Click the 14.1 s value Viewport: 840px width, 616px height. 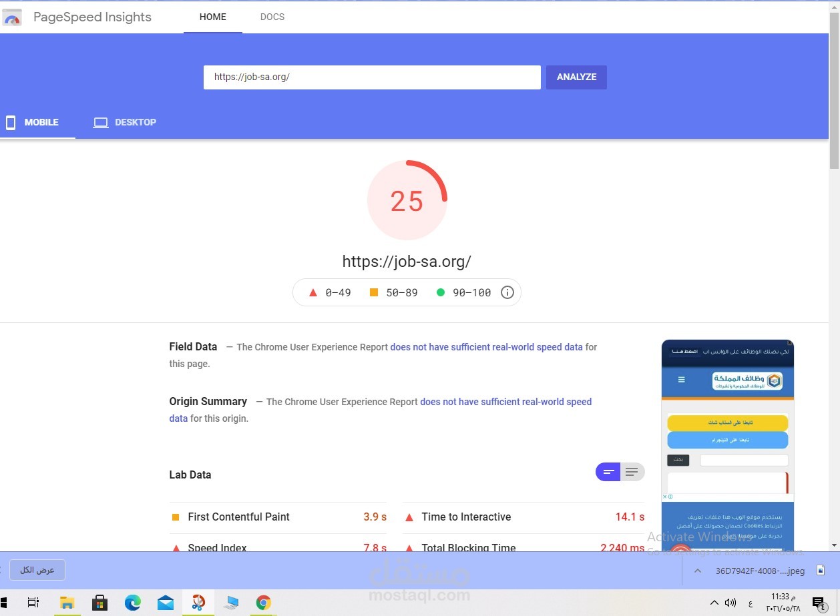[x=630, y=517]
